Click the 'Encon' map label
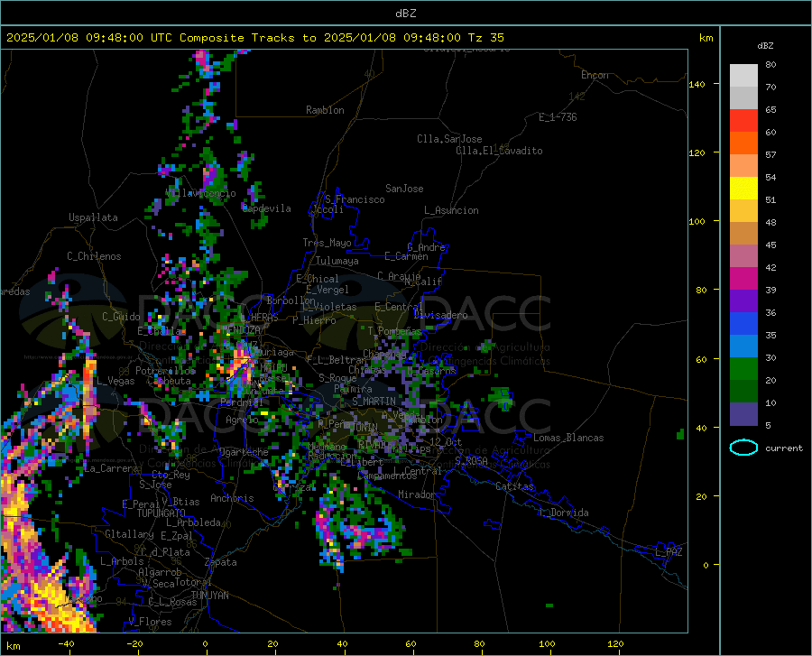 (595, 75)
